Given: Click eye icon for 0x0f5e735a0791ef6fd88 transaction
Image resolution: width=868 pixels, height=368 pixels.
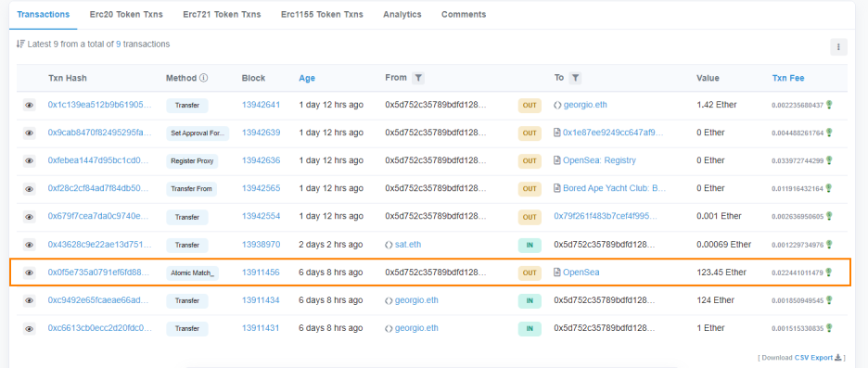Looking at the screenshot, I should click(x=30, y=273).
